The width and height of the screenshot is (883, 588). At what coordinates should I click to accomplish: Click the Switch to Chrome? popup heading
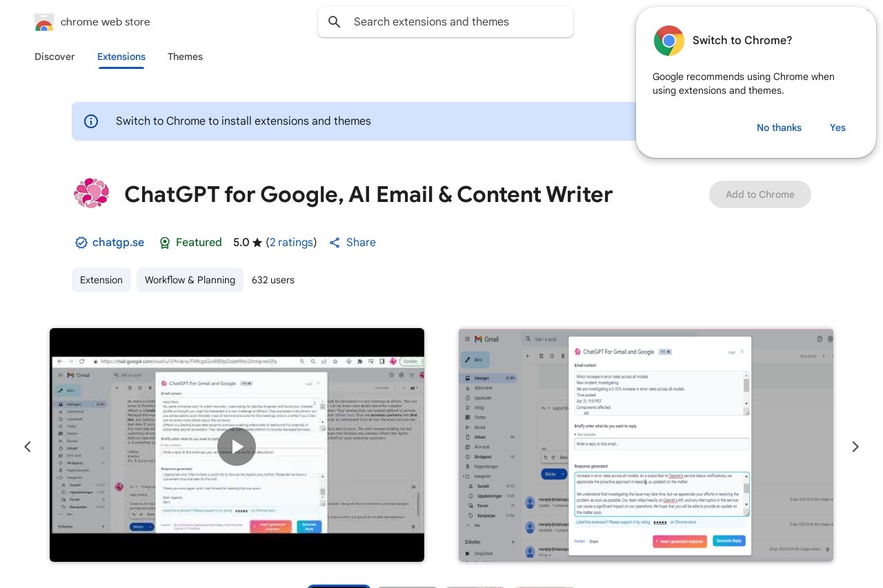pyautogui.click(x=742, y=41)
